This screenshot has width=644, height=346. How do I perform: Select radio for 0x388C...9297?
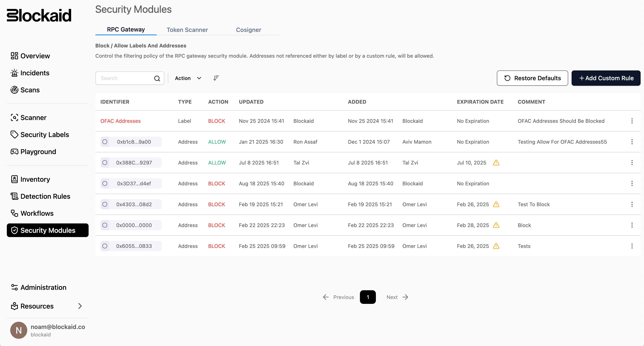click(105, 163)
